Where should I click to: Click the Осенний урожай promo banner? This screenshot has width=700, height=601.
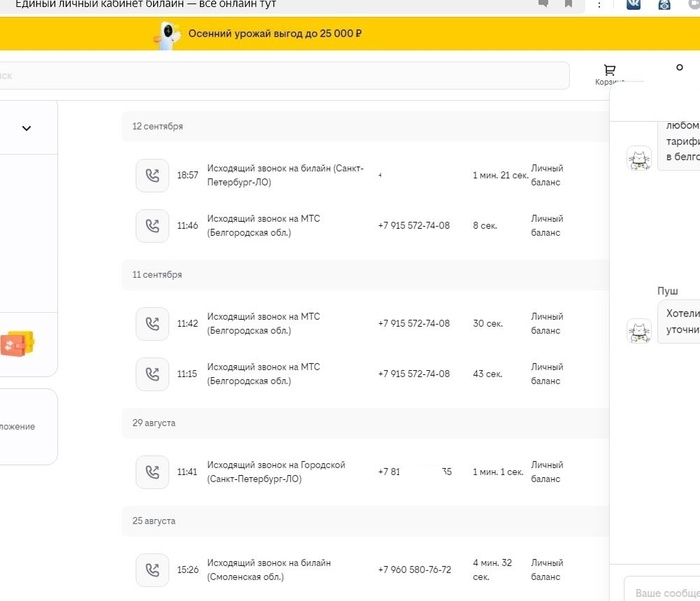coord(274,34)
